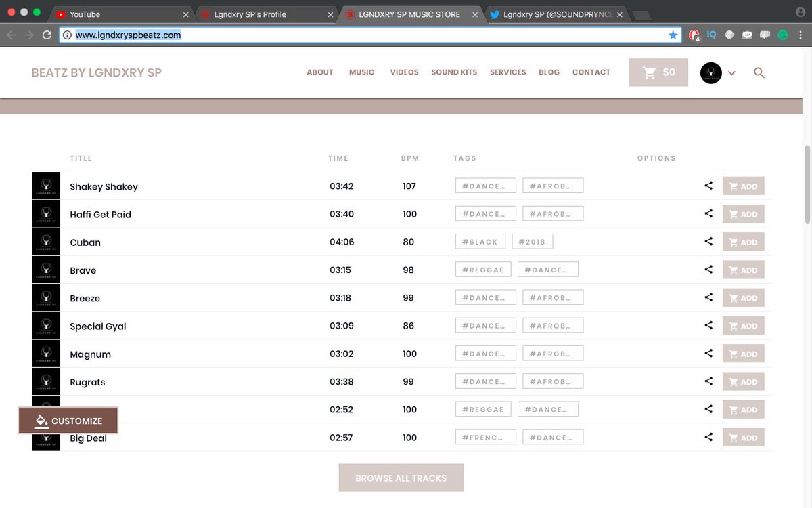812x508 pixels.
Task: Open the green Grammarly extension icon
Action: 782,35
